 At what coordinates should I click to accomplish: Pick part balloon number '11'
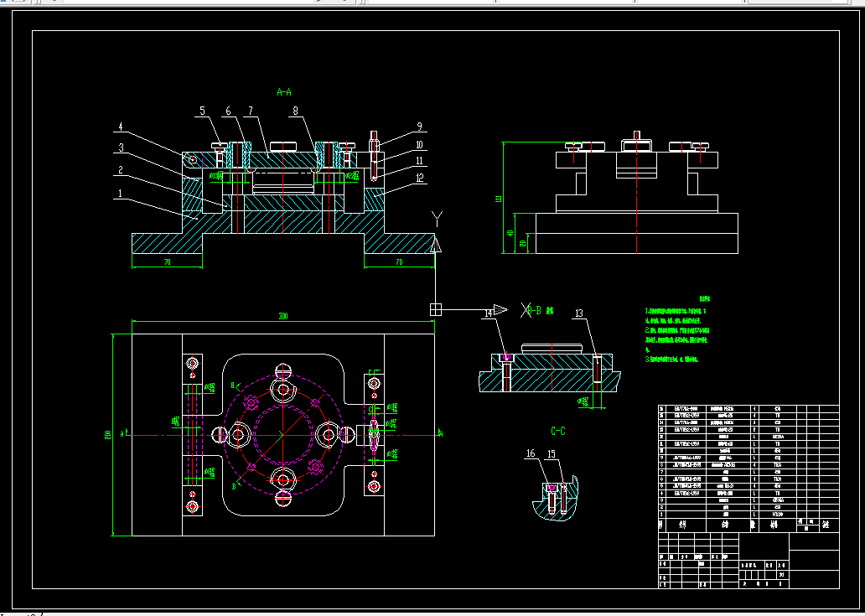coord(419,161)
